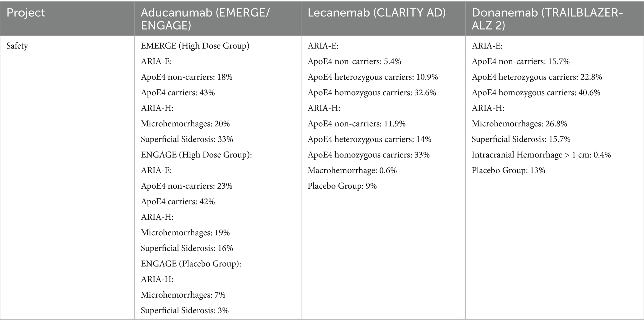
Task: Click Placebo Group: 13% line
Action: coord(509,170)
